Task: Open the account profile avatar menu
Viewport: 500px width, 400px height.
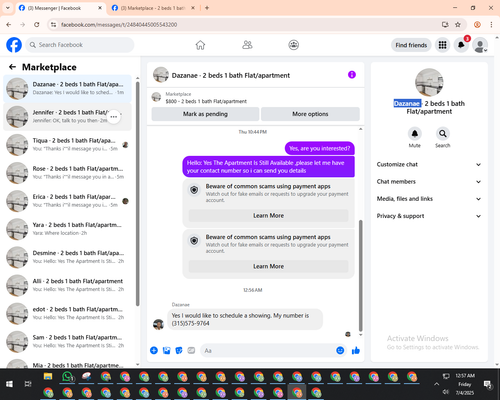Action: point(480,45)
